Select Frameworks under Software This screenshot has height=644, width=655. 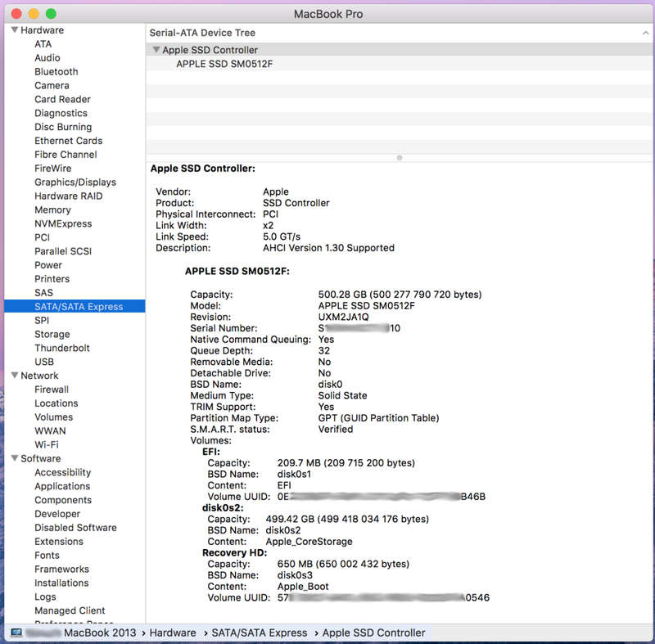tap(62, 569)
